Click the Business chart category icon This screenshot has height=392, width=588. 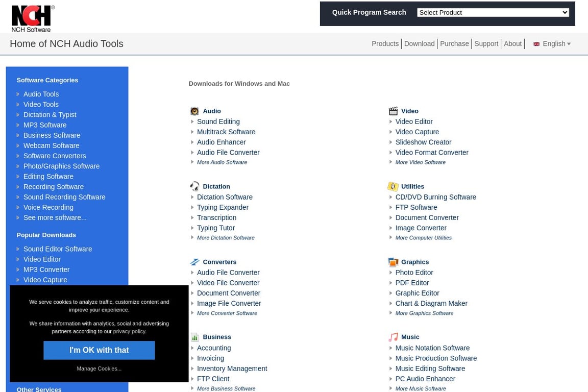pos(194,337)
